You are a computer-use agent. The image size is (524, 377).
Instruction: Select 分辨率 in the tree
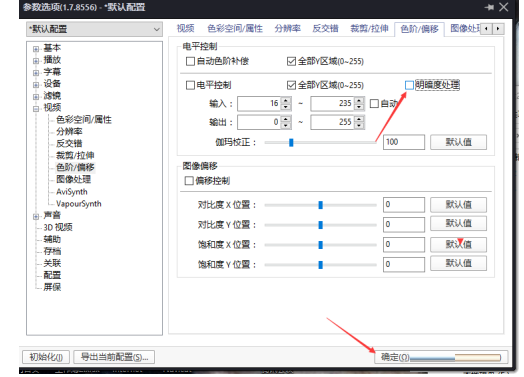(x=69, y=132)
